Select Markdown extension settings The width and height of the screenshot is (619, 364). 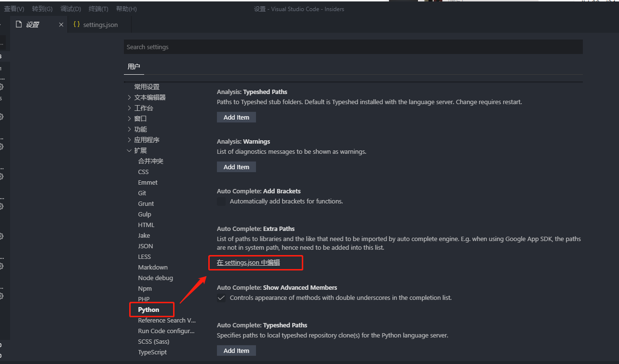153,267
